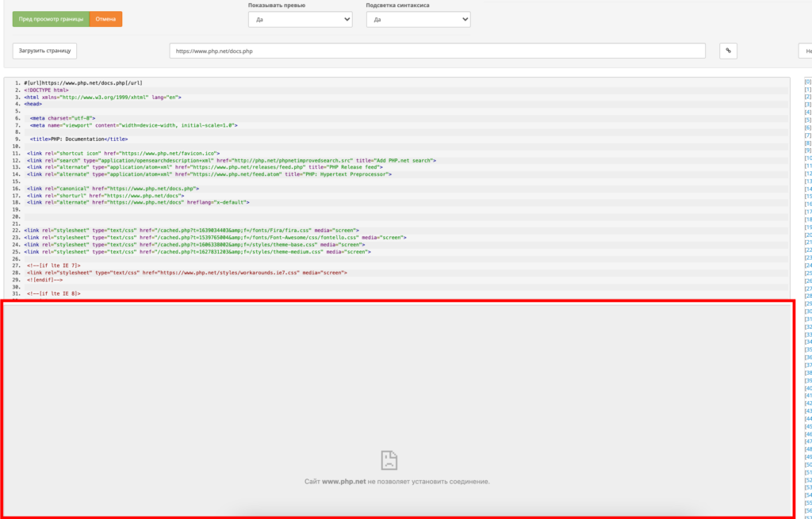This screenshot has height=519, width=812.
Task: Open index link [7]
Action: tap(808, 135)
